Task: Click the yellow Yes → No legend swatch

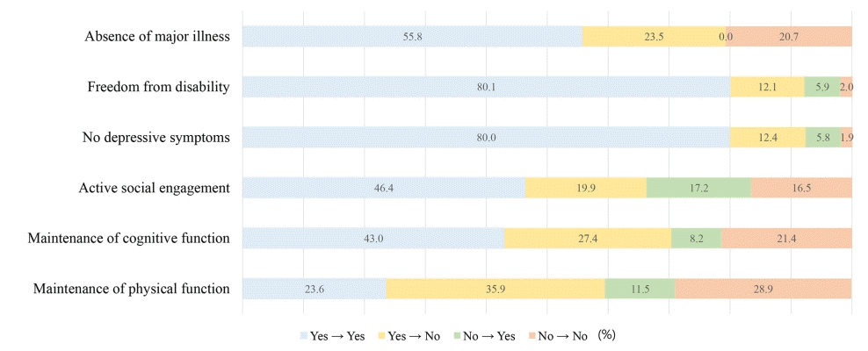Action: (x=382, y=335)
